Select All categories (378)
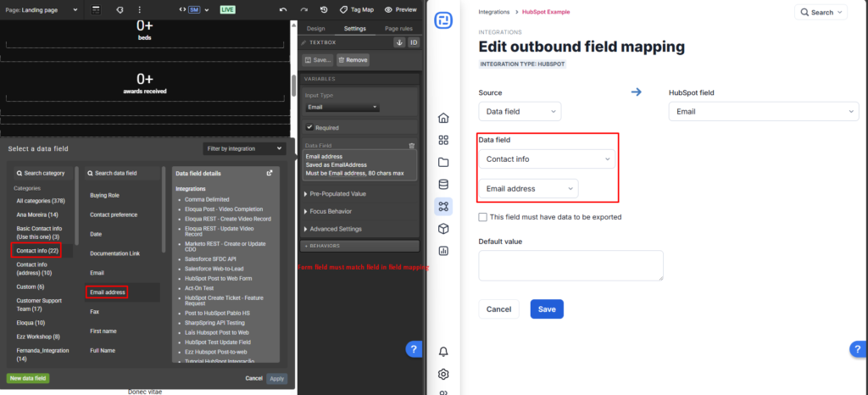This screenshot has width=868, height=395. point(41,200)
